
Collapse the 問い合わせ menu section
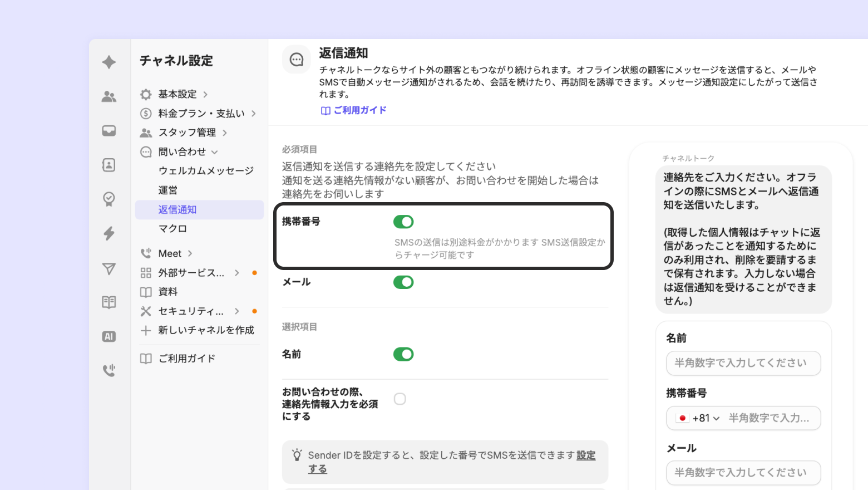[x=182, y=152]
